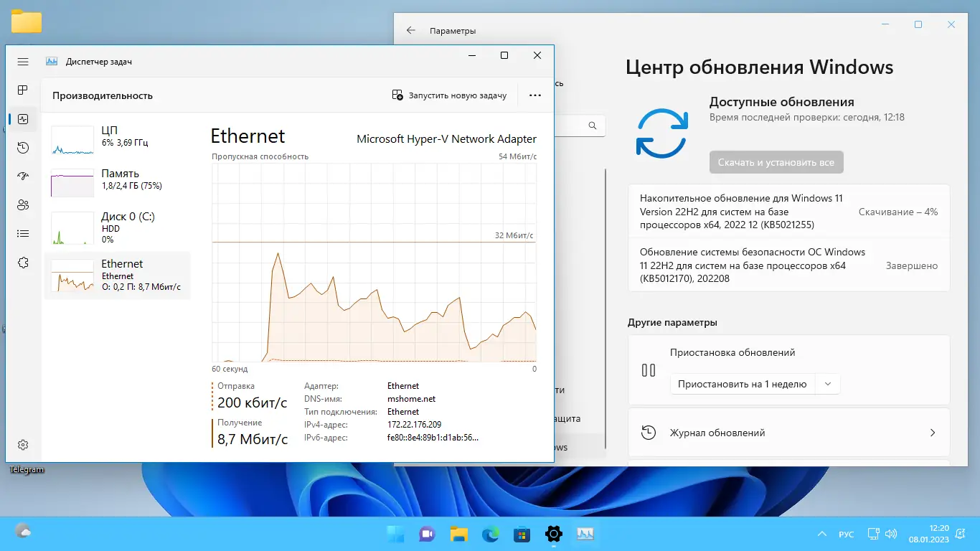Open the weather widget on the taskbar
Screen dimensions: 980x551
tap(23, 532)
